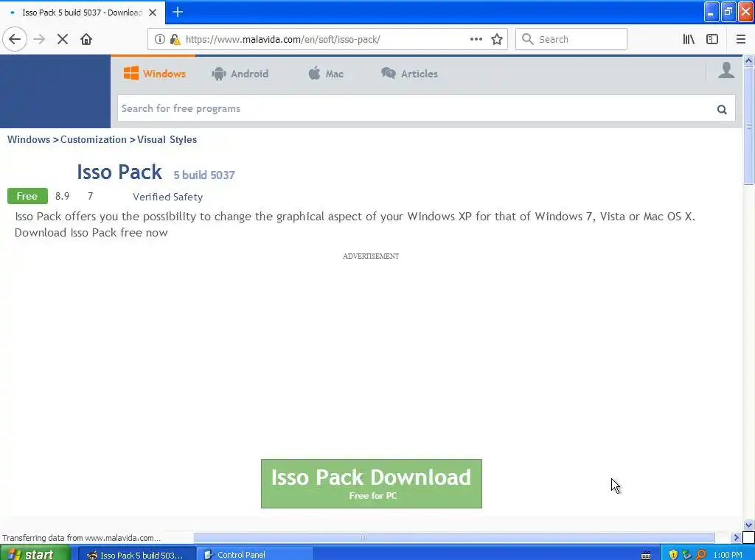Follow the Visual Styles breadcrumb link

click(167, 139)
